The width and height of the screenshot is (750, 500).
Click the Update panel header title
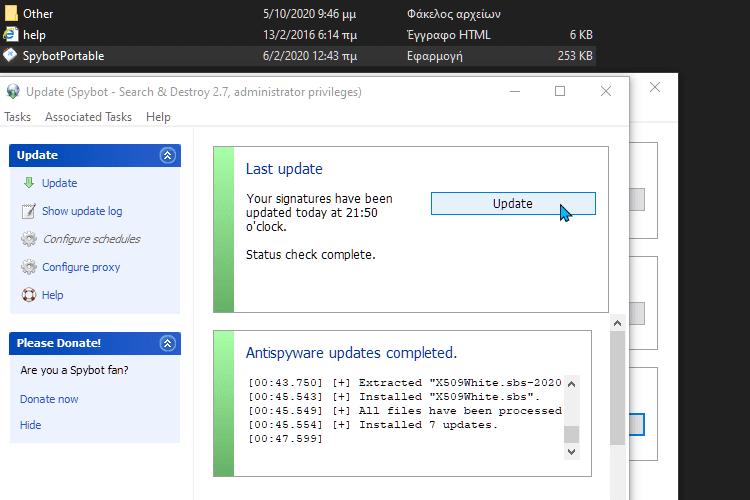pos(37,155)
